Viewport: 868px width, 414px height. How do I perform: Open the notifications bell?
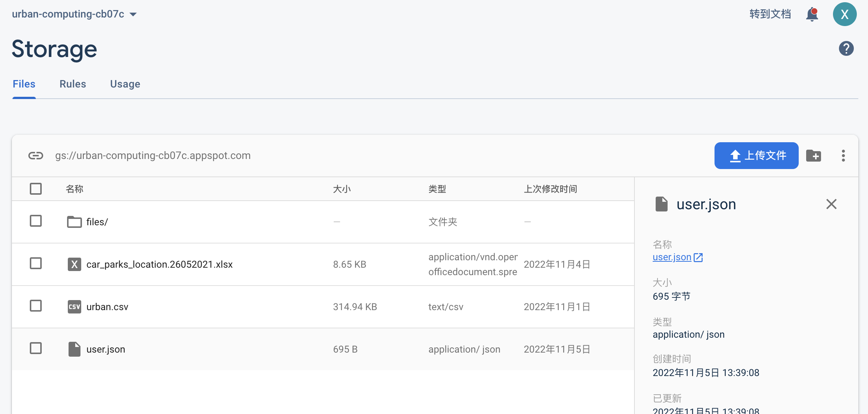coord(812,14)
